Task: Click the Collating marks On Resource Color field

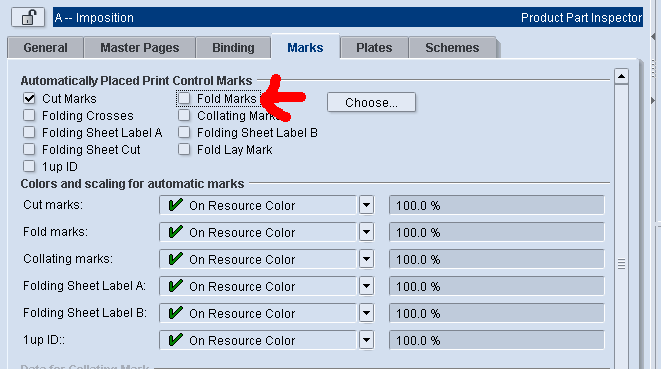Action: [258, 259]
